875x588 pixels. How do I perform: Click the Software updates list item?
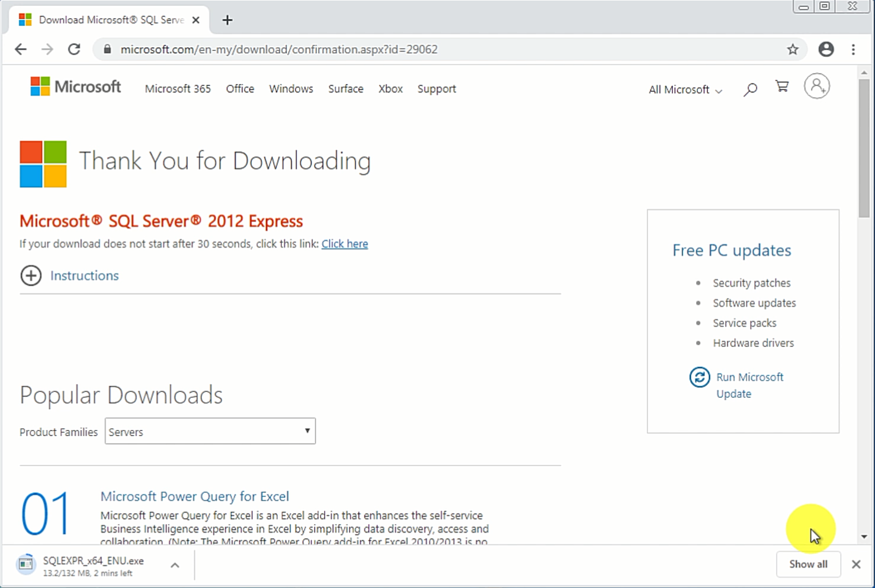pyautogui.click(x=754, y=303)
